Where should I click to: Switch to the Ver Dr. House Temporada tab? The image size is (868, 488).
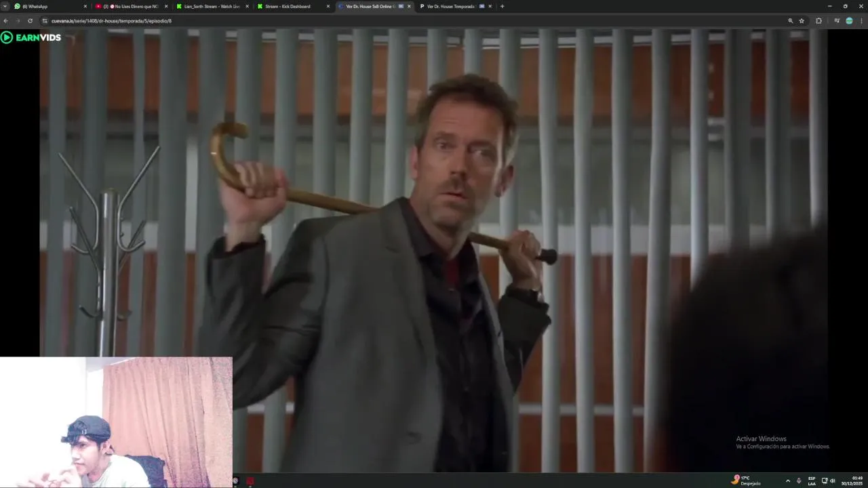click(x=455, y=6)
